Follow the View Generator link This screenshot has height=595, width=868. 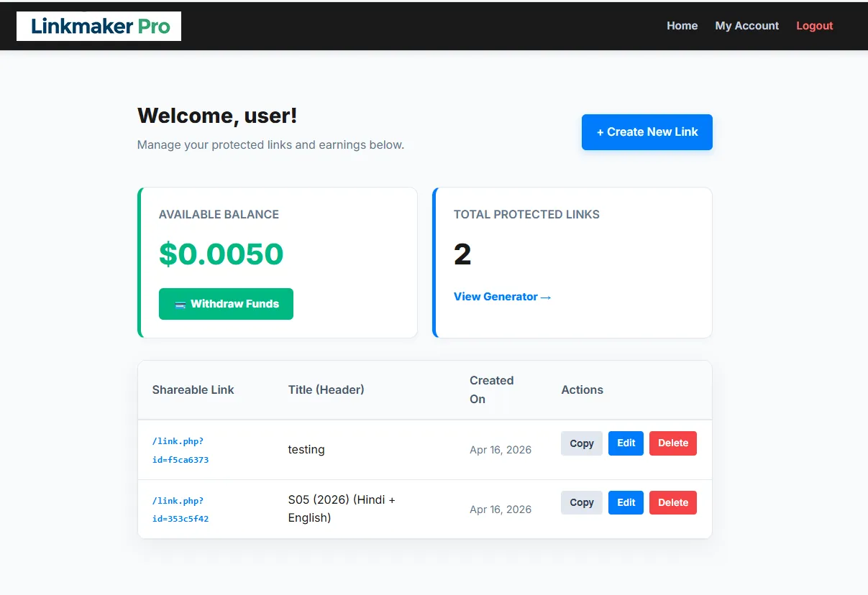pyautogui.click(x=502, y=297)
